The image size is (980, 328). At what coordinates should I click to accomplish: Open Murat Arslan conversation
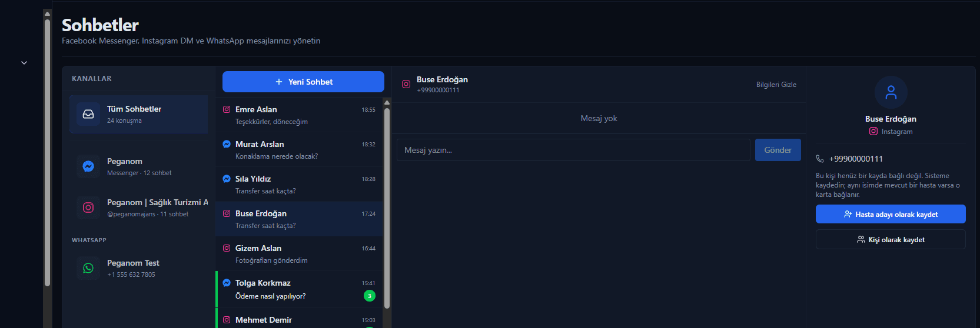click(299, 150)
